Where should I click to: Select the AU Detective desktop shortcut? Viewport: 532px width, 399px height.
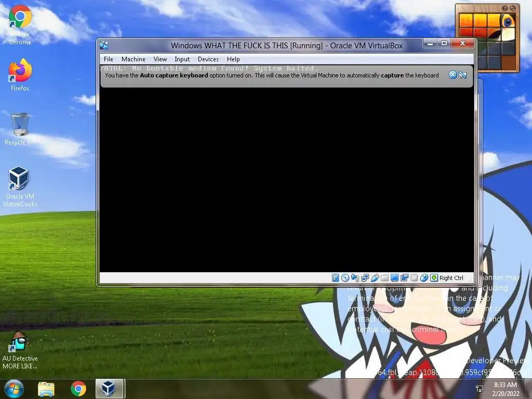click(x=20, y=350)
